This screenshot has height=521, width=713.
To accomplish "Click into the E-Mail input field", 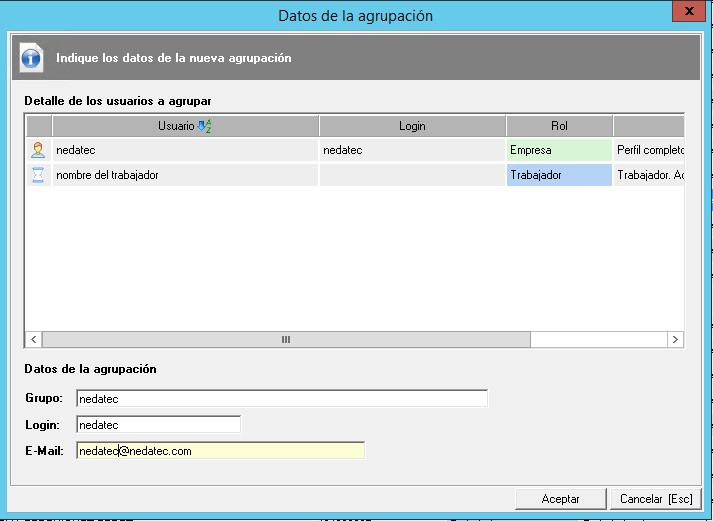I will 220,451.
